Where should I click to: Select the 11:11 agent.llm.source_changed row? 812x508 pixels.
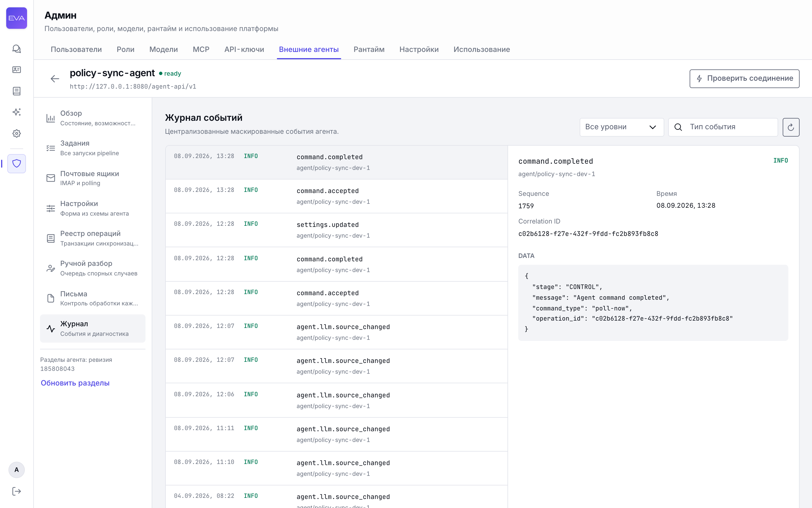(336, 434)
